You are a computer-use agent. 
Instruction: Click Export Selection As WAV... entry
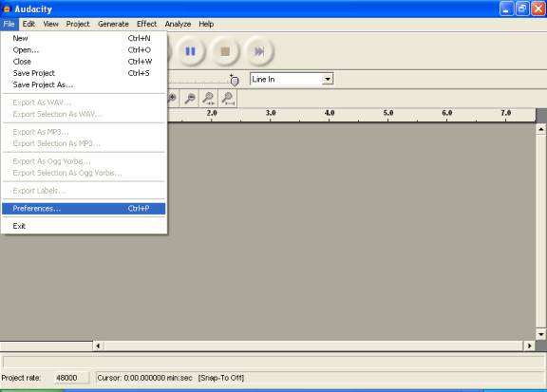[84, 114]
